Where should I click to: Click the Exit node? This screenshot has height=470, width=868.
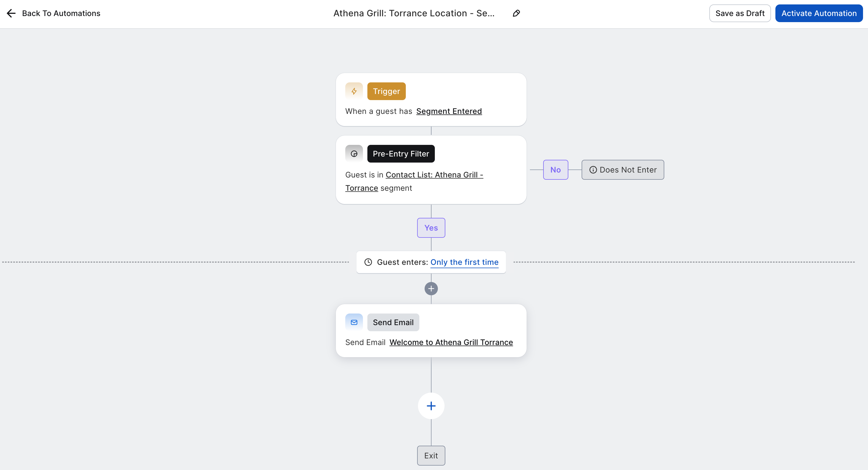click(431, 456)
